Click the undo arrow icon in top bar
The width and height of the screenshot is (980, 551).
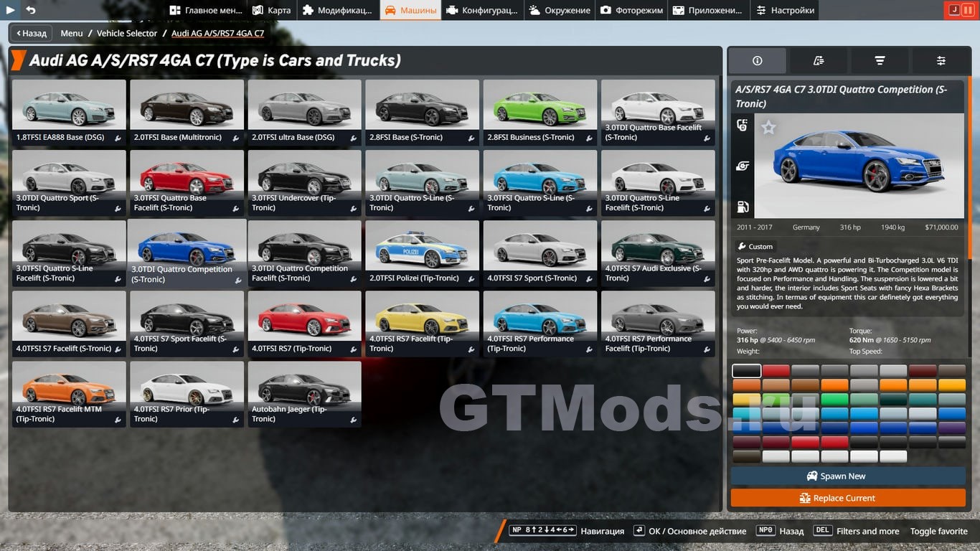click(x=30, y=10)
